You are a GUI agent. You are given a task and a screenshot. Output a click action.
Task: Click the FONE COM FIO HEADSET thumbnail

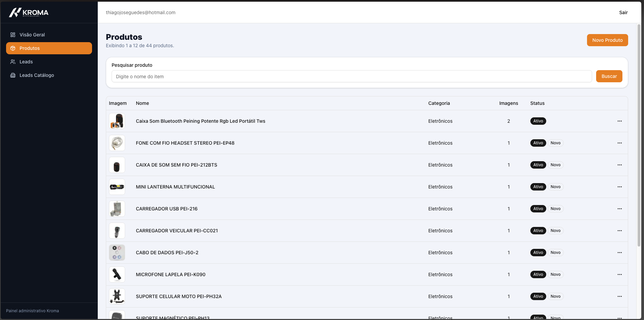[117, 143]
